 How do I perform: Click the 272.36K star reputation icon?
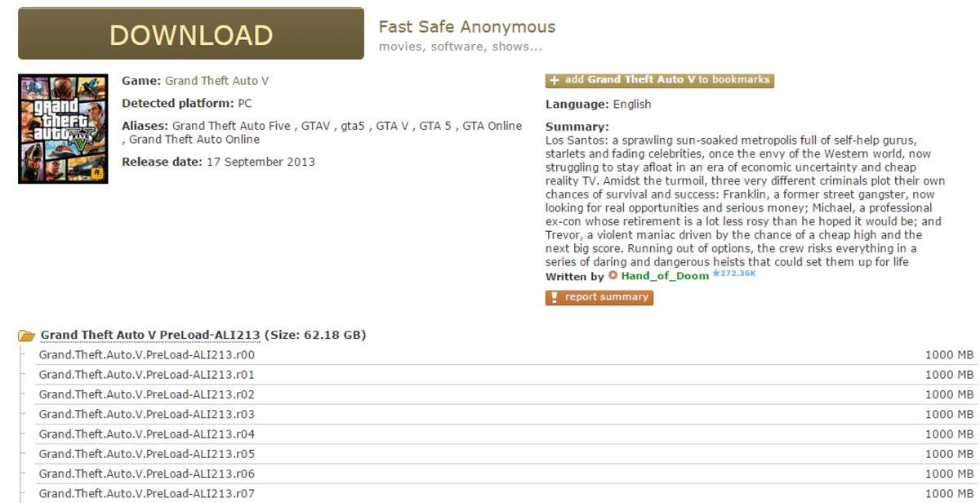tap(717, 274)
